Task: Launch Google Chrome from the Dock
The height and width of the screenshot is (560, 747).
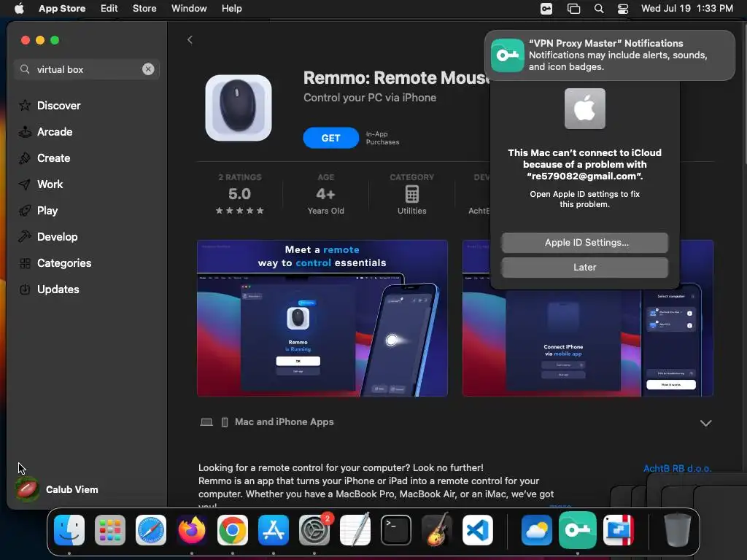Action: [x=233, y=530]
